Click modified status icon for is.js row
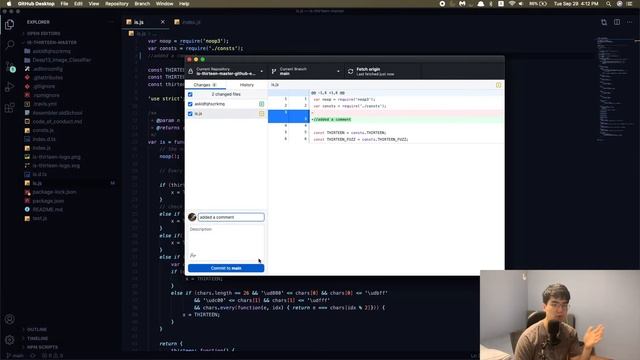 tap(262, 113)
